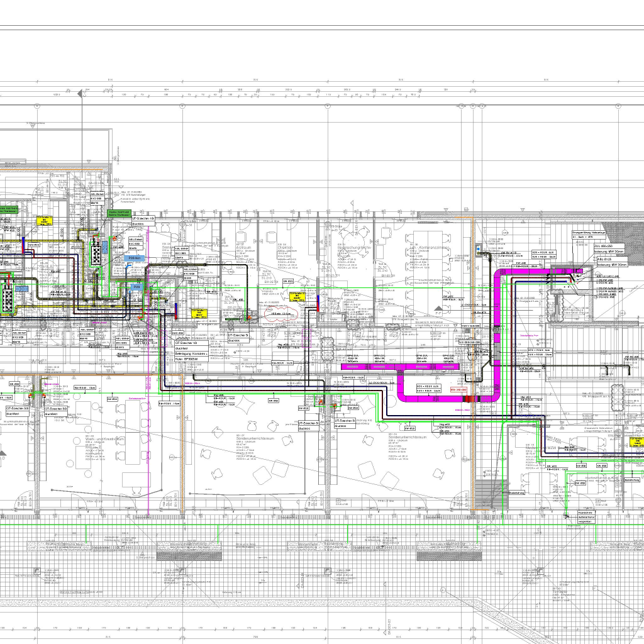Click the "ABL Ø125" annotation label

pyautogui.click(x=606, y=258)
